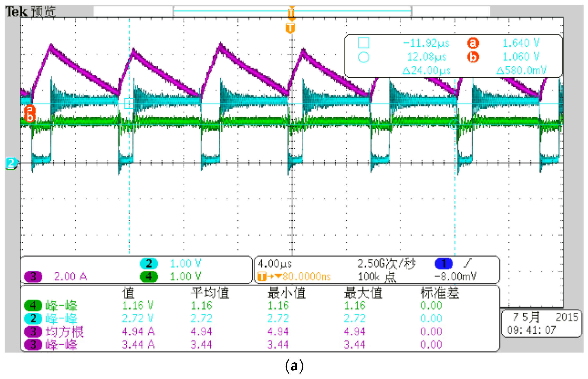
Task: Click the -8.00mV trigger level value
Action: point(456,276)
